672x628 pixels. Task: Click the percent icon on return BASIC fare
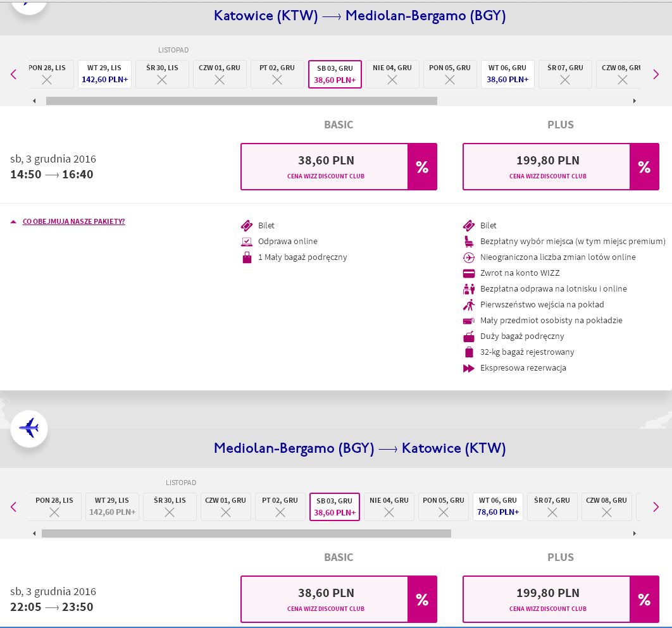pos(422,600)
